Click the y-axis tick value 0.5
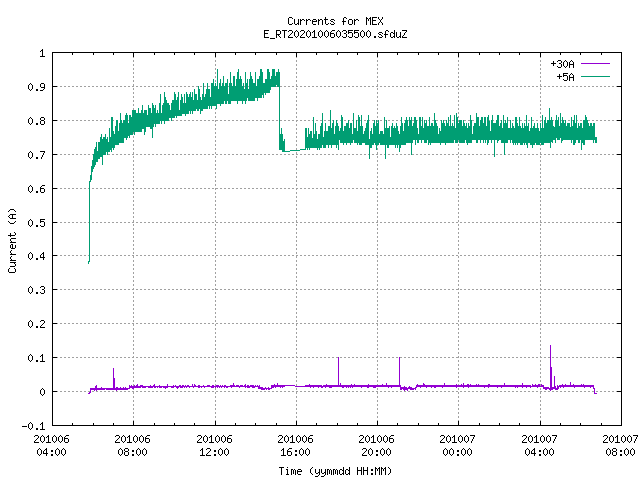This screenshot has width=640, height=480. 36,222
